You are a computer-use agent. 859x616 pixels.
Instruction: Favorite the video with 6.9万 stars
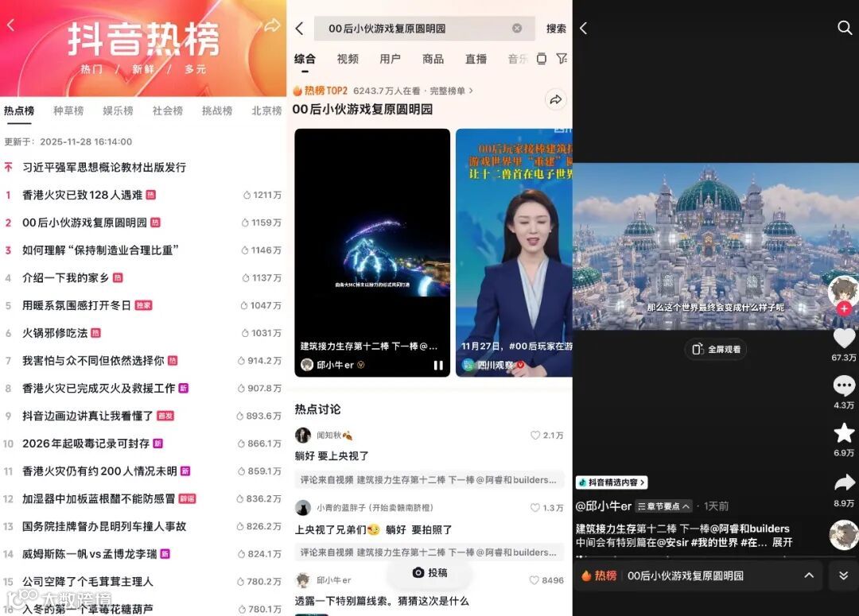(844, 433)
